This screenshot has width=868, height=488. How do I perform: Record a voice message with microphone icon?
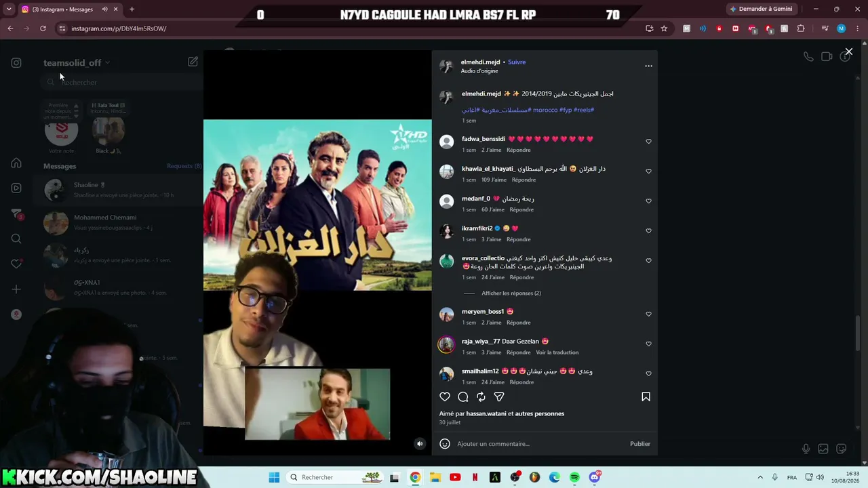(x=806, y=449)
